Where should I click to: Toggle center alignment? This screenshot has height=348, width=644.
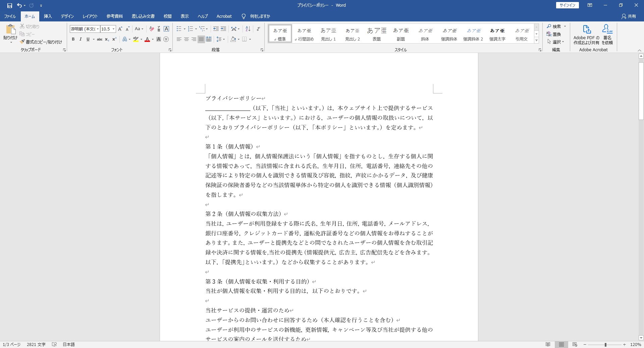186,39
